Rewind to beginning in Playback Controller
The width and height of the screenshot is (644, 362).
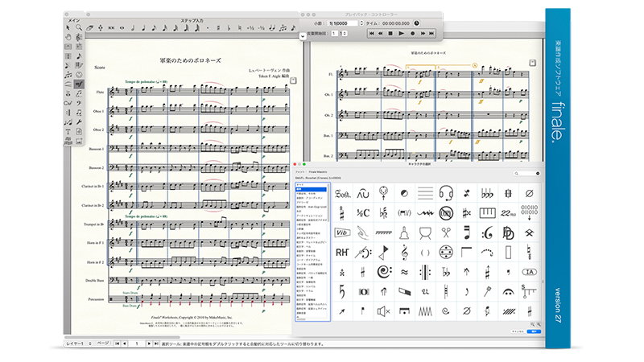[372, 33]
